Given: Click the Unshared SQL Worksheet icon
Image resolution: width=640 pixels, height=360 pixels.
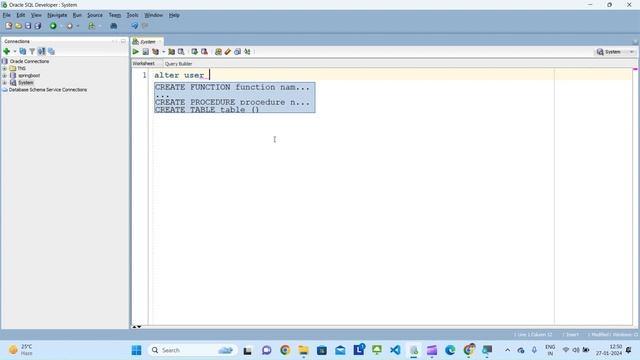Looking at the screenshot, I should click(218, 52).
